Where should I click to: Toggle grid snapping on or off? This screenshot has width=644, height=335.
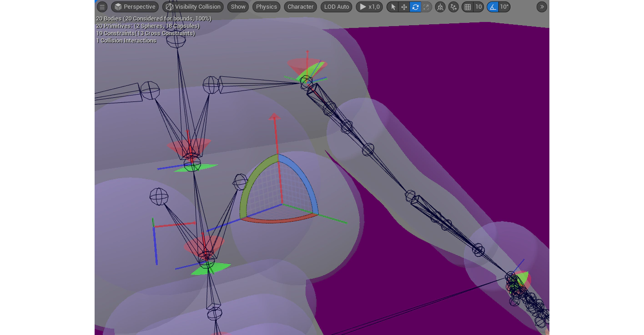[468, 7]
